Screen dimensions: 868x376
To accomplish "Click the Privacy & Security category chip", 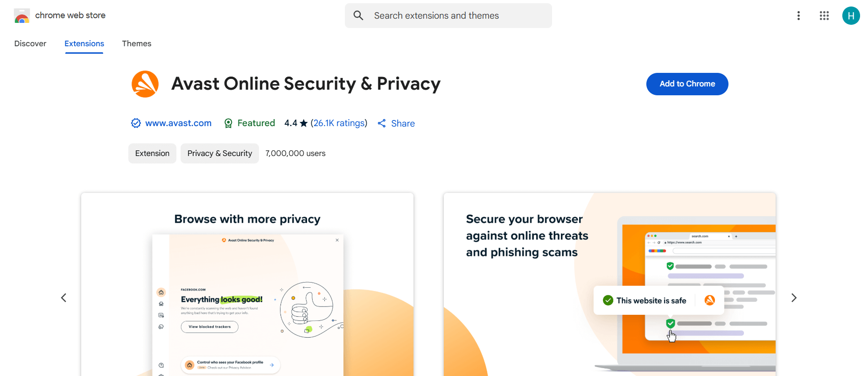I will point(219,153).
